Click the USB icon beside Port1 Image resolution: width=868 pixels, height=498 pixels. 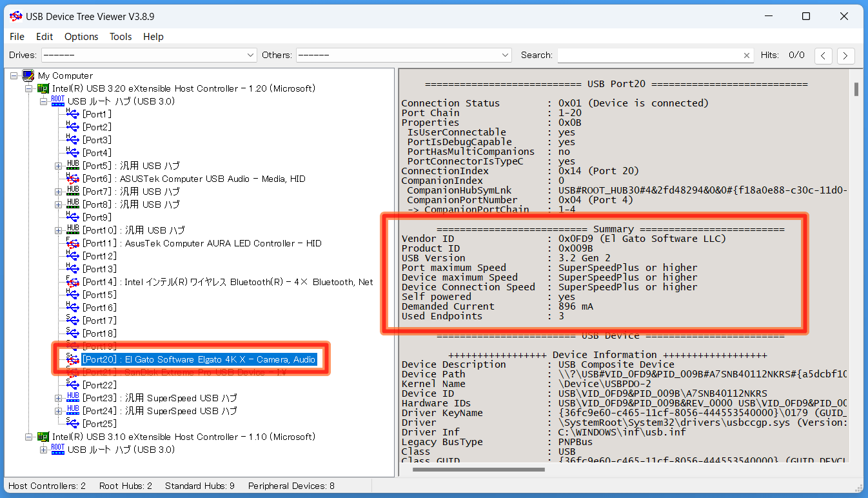(x=73, y=114)
